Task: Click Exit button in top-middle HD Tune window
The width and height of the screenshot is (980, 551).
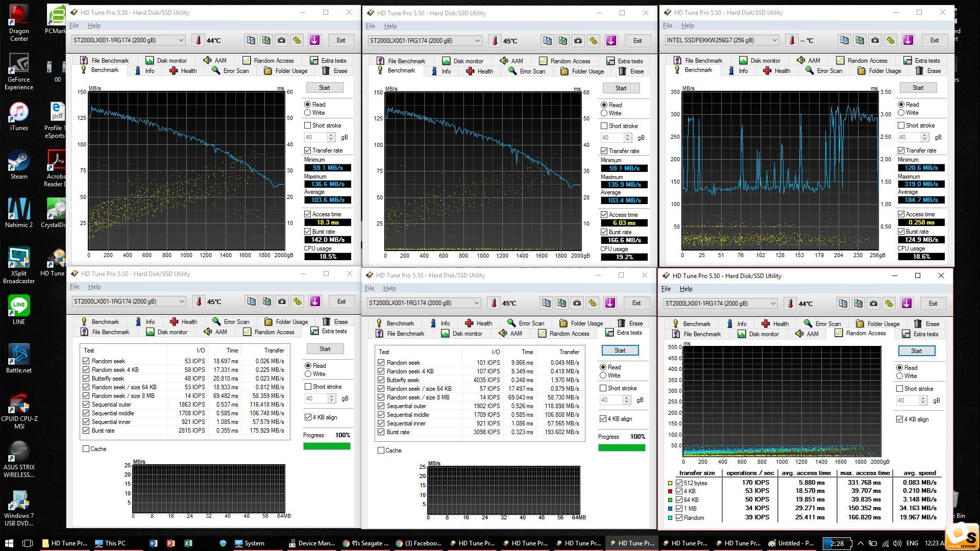Action: coord(638,41)
